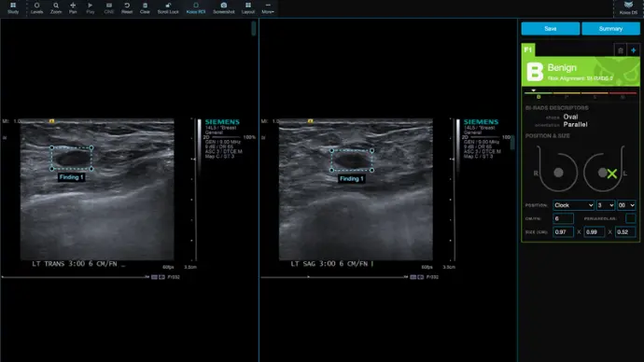
Task: Click the right viewport cine progress bar
Action: (x=334, y=277)
